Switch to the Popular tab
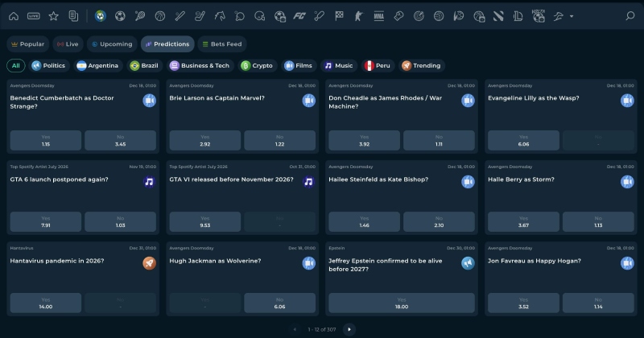This screenshot has height=338, width=644. coord(27,44)
